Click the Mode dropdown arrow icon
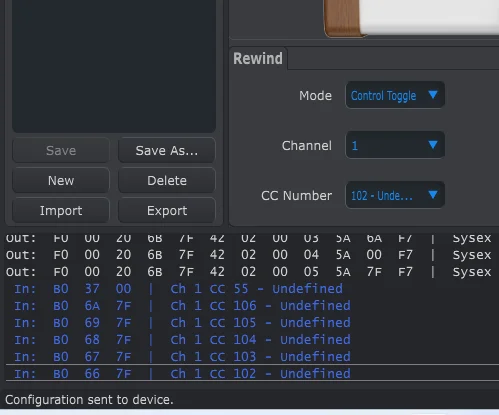Screen dimensions: 499x415 [433, 95]
